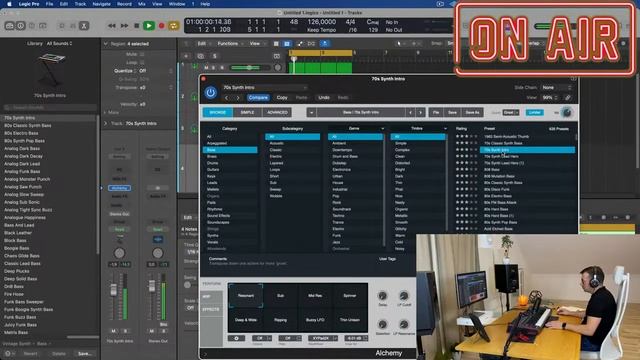Image resolution: width=640 pixels, height=360 pixels.
Task: Click the Library button in control bar
Action: (9, 26)
